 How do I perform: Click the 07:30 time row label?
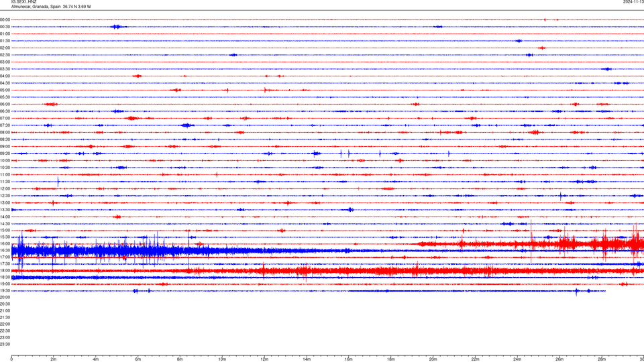(x=5, y=125)
